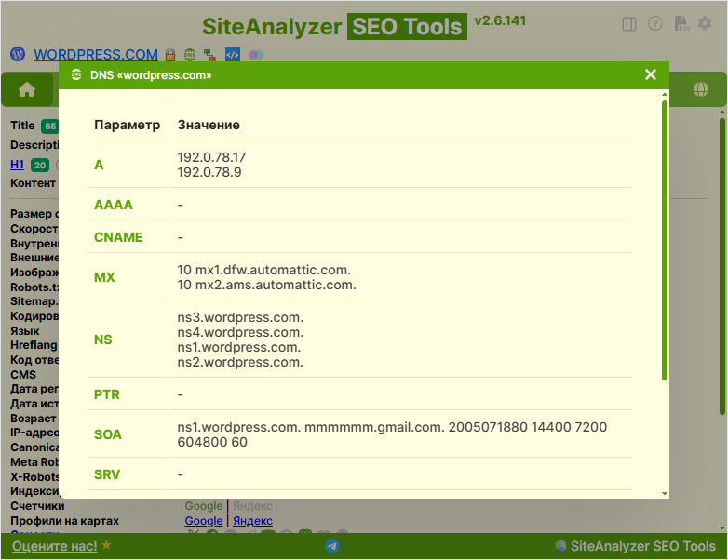Select the PTR record label
728x560 pixels.
tap(107, 394)
